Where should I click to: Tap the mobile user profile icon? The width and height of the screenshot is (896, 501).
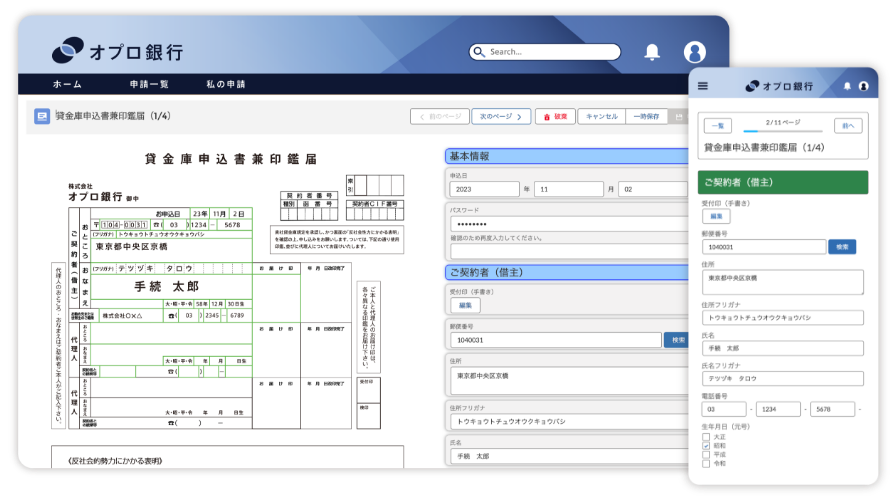pos(865,86)
